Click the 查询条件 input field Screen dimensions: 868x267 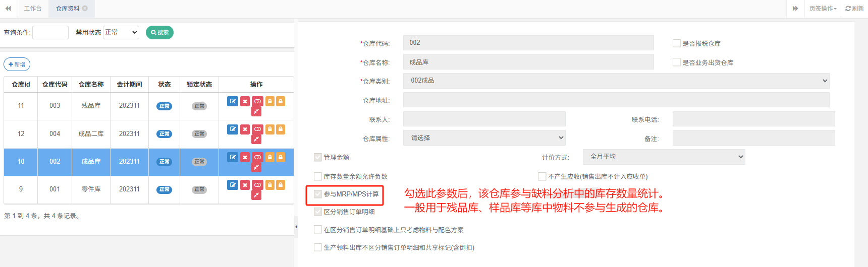(x=50, y=32)
